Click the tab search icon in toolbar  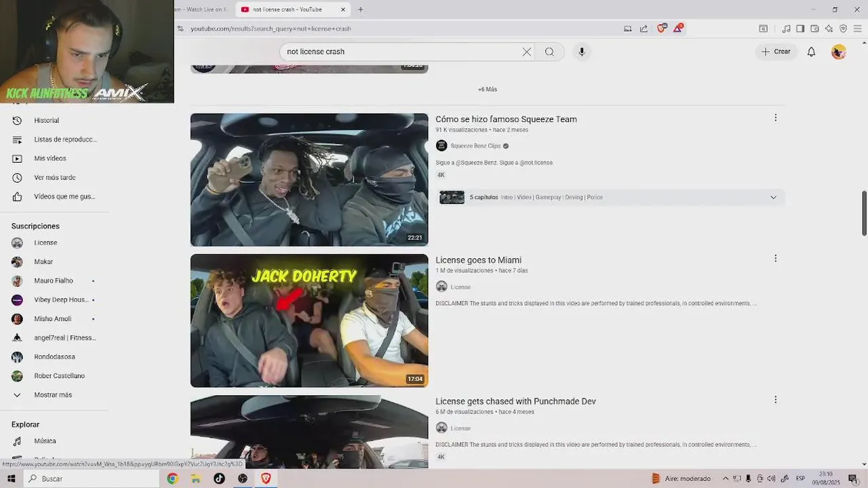tap(763, 28)
